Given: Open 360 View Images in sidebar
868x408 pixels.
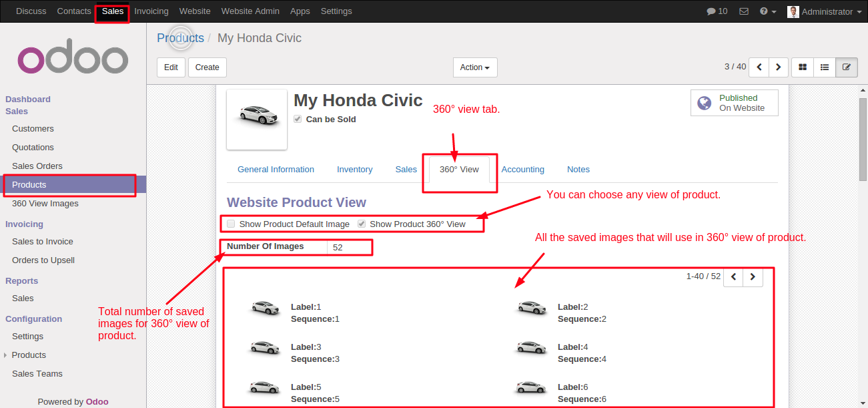Looking at the screenshot, I should click(x=45, y=204).
